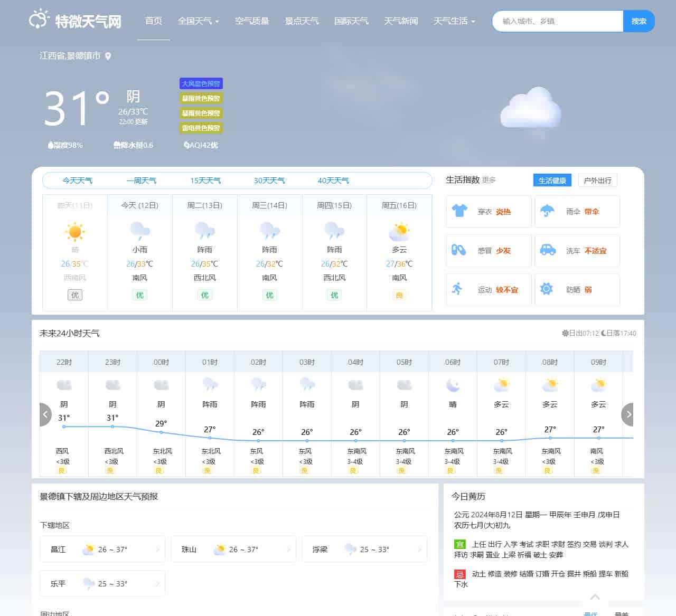
Task: Click the green 宜 almanac badge
Action: coord(460,544)
